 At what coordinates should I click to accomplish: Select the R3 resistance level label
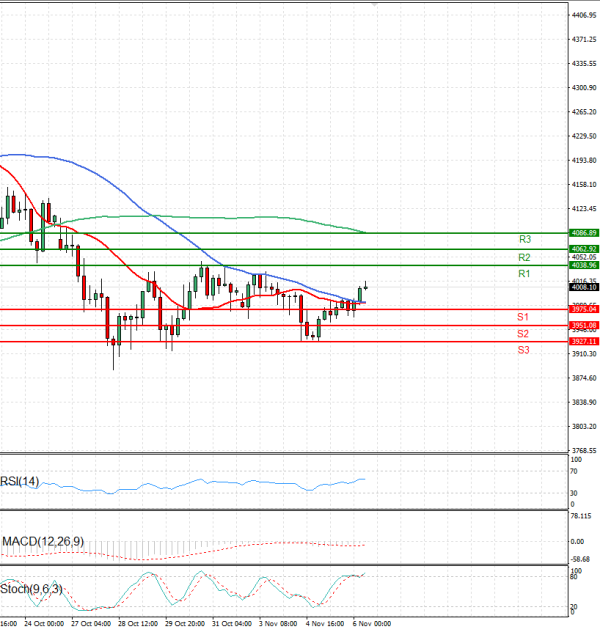click(524, 240)
